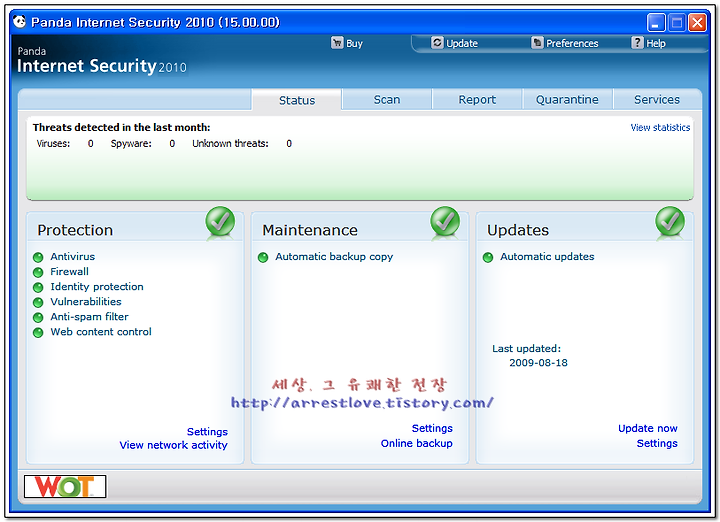This screenshot has width=720, height=522.
Task: Go to the Quarantine tab
Action: (x=567, y=100)
